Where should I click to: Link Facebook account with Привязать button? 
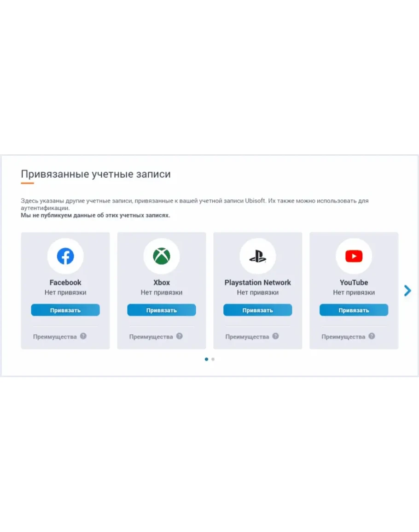[65, 310]
